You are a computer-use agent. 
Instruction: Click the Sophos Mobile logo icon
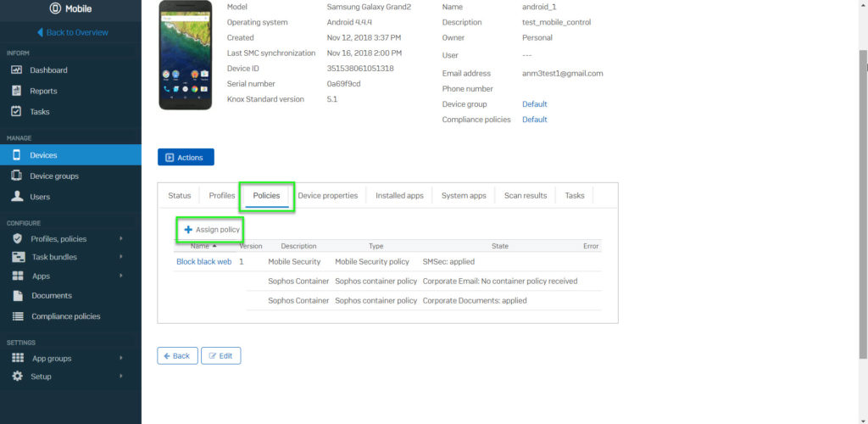(55, 8)
